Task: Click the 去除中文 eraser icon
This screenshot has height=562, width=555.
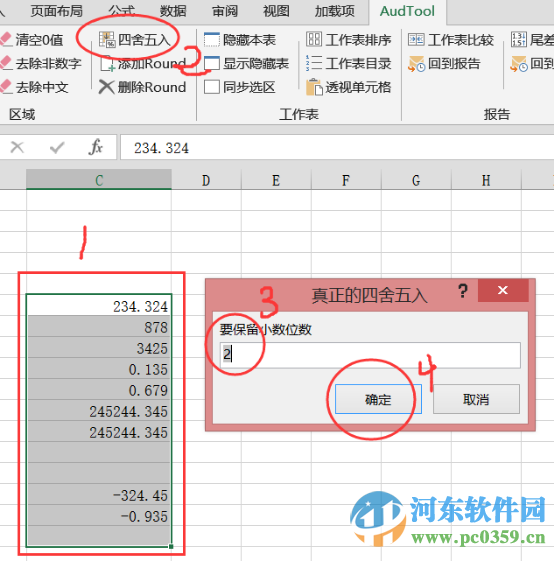Action: [6, 87]
